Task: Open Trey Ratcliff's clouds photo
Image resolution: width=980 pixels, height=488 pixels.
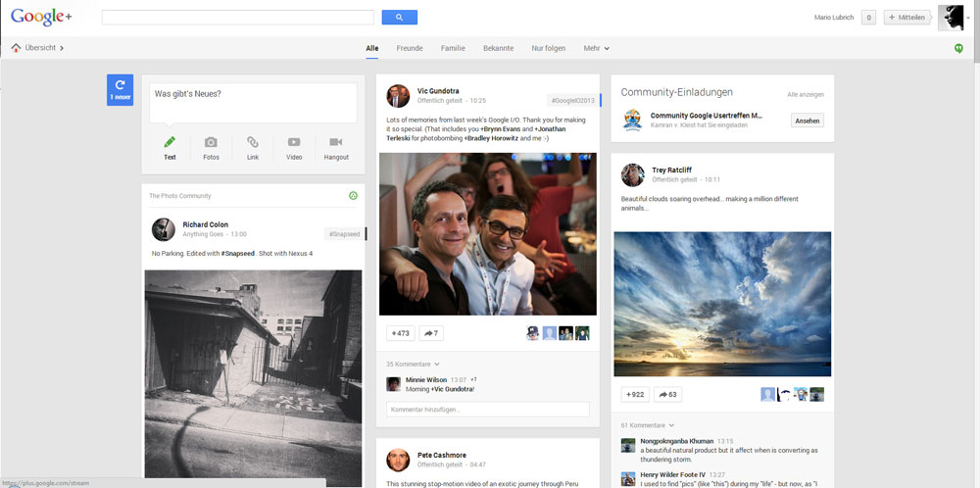Action: 722,304
